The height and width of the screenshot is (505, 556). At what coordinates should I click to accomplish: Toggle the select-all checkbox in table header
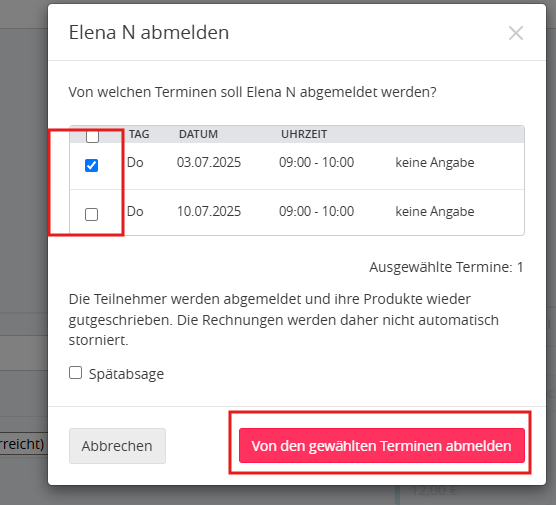pos(93,136)
